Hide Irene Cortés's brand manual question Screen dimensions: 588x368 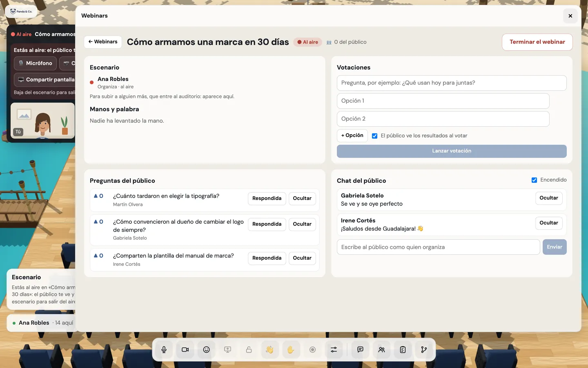[x=302, y=258]
